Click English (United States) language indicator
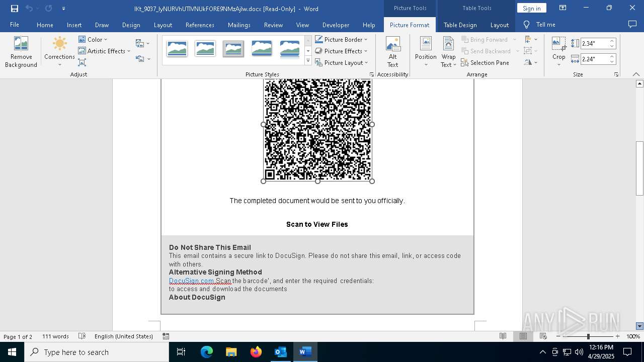 click(124, 336)
